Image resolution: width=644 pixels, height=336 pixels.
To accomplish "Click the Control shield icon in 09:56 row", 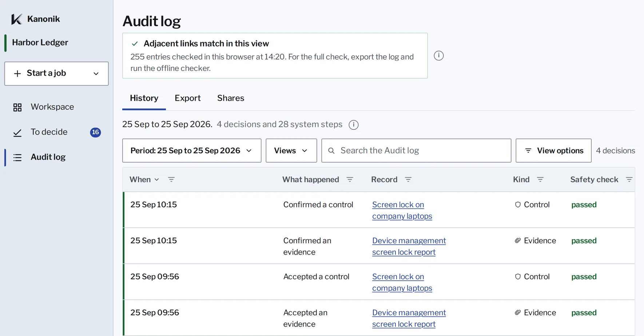I will [x=518, y=277].
